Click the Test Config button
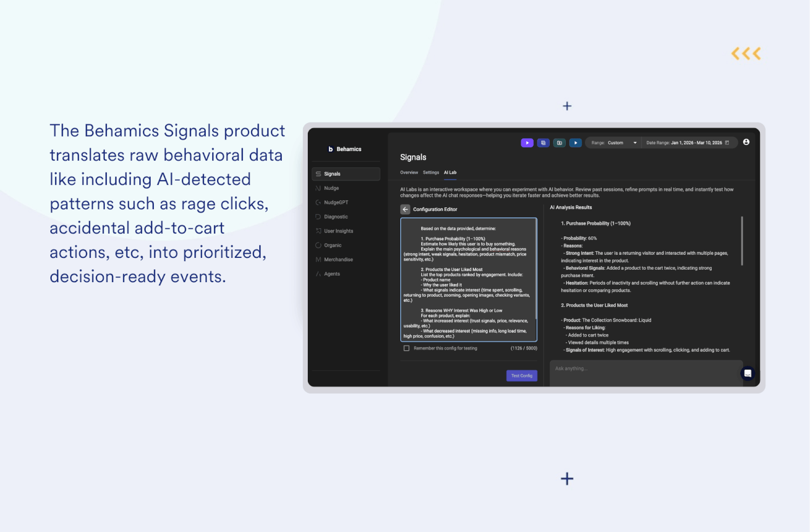The height and width of the screenshot is (532, 810). click(522, 376)
